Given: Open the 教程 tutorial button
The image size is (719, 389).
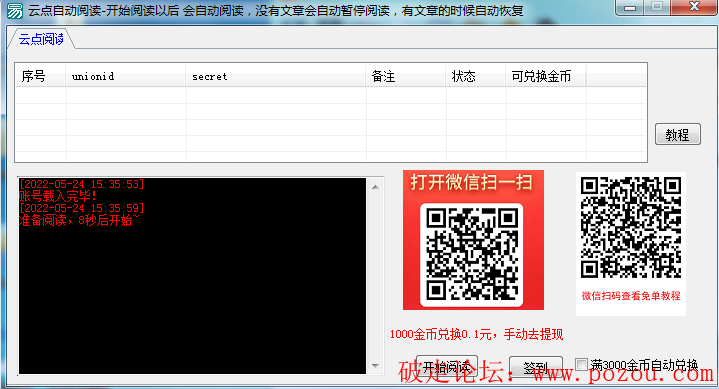Looking at the screenshot, I should pos(678,134).
